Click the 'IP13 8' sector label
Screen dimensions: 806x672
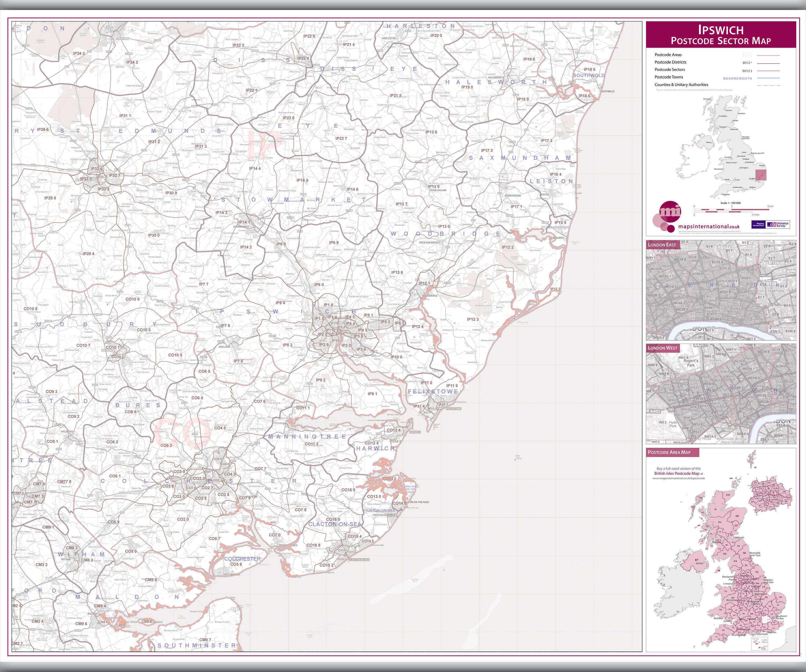pyautogui.click(x=431, y=132)
